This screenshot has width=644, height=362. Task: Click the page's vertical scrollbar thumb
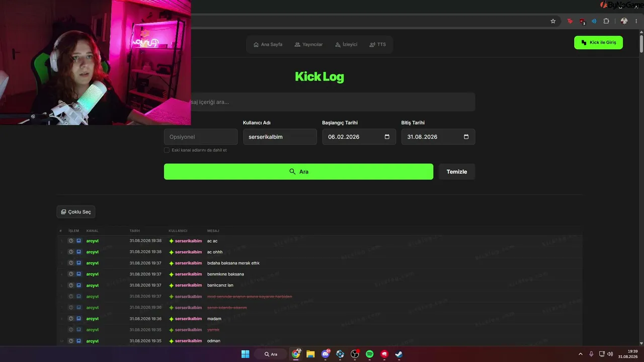641,43
